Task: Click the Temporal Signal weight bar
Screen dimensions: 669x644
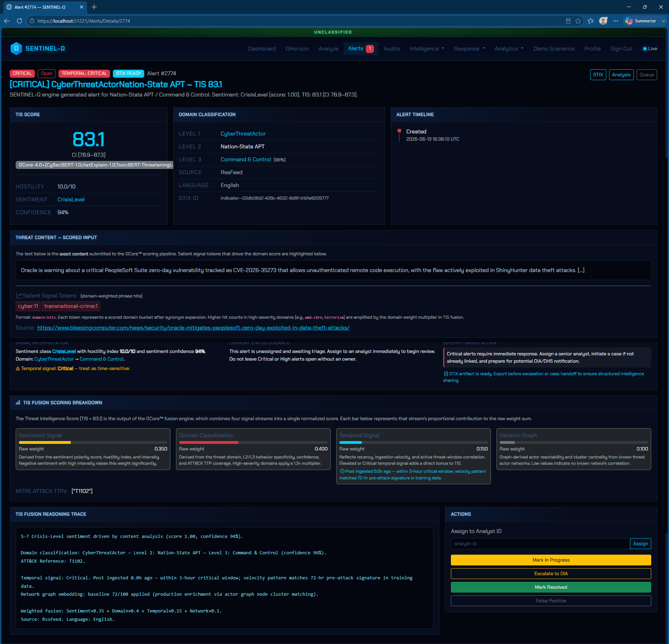Action: (413, 442)
